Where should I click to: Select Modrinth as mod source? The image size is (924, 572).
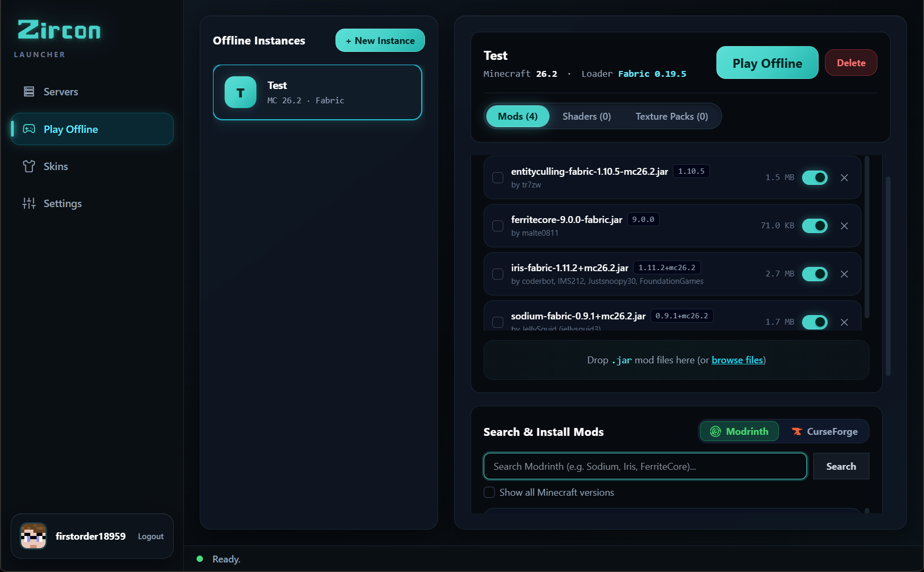click(739, 432)
